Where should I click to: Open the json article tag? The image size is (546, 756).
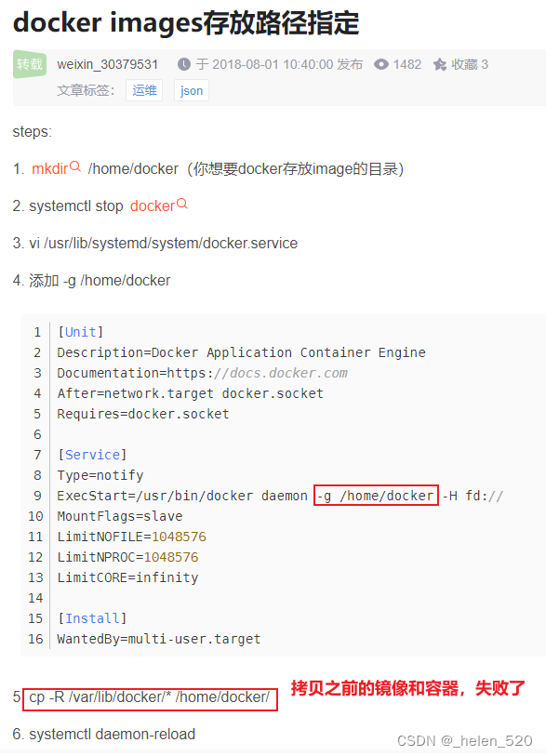click(x=191, y=90)
